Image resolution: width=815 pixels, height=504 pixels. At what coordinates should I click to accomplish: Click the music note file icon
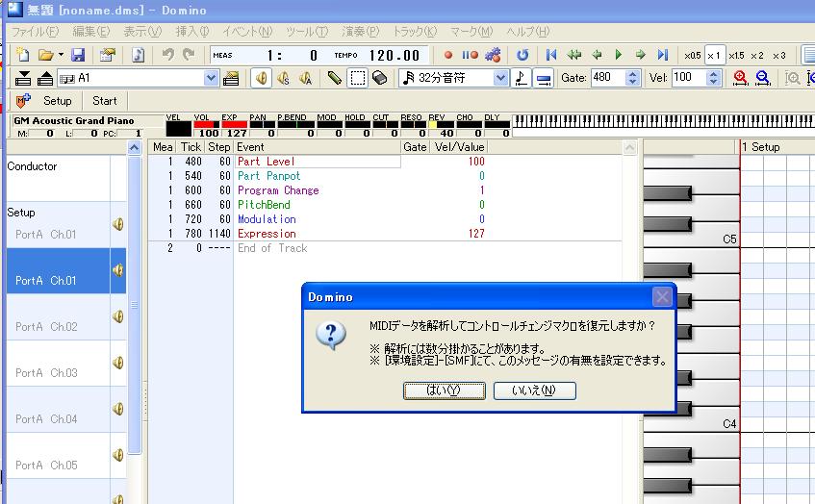pos(139,55)
